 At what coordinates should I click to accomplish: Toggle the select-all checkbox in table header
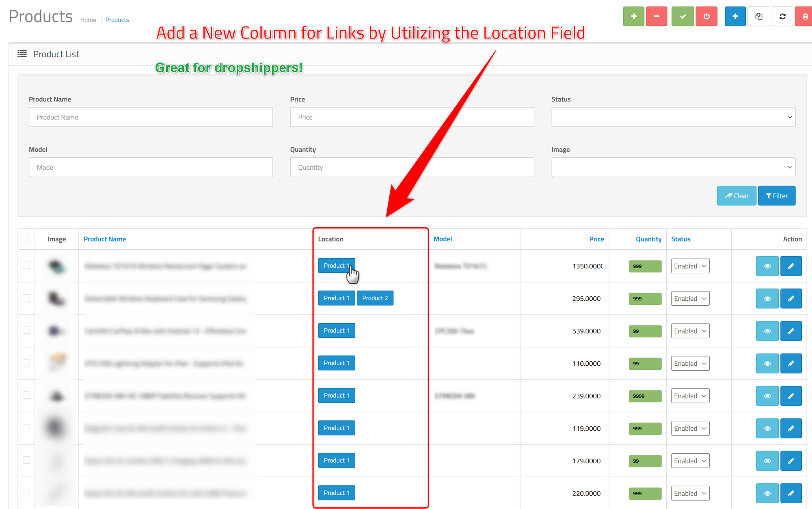(26, 239)
